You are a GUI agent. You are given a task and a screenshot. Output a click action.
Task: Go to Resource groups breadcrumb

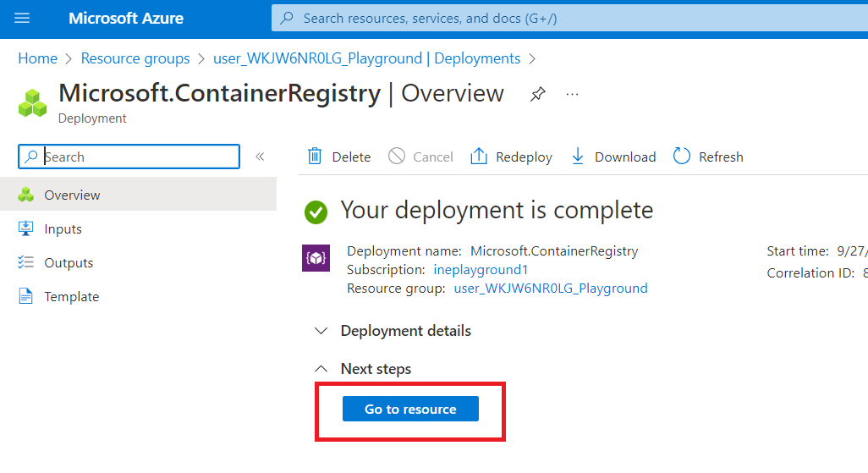pos(135,58)
